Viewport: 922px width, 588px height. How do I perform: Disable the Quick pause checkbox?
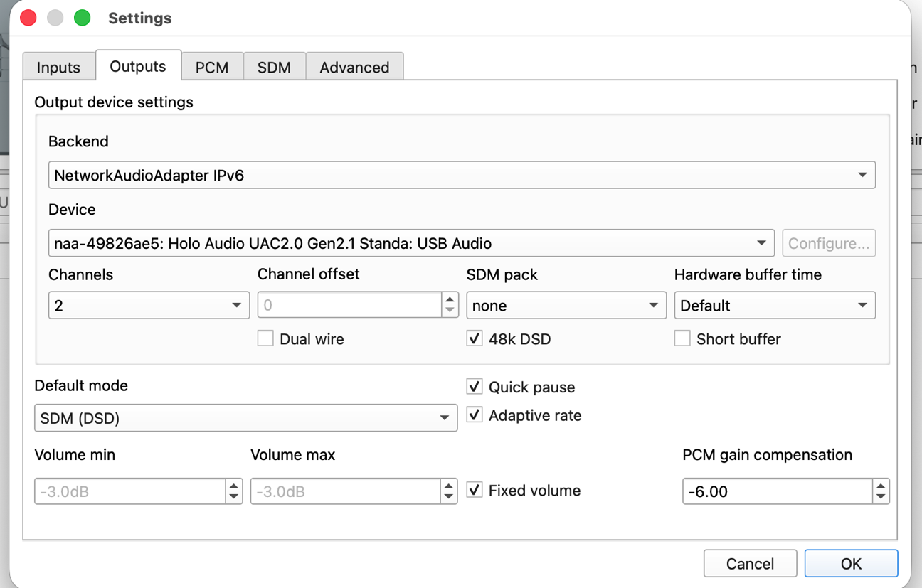tap(475, 387)
